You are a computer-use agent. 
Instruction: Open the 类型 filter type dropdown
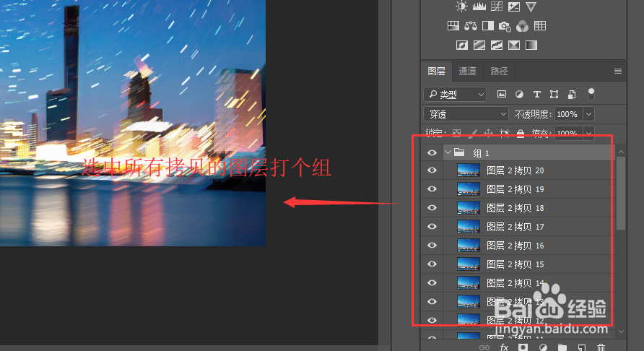click(455, 95)
